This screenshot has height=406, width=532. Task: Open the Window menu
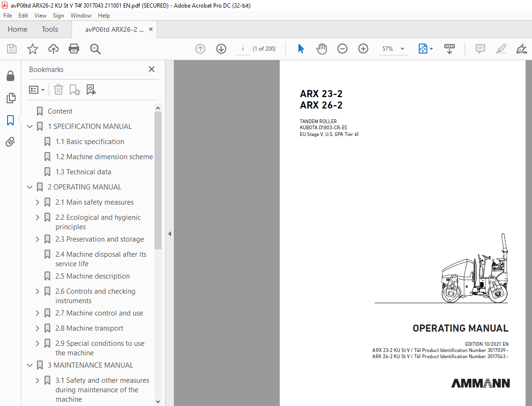point(81,16)
